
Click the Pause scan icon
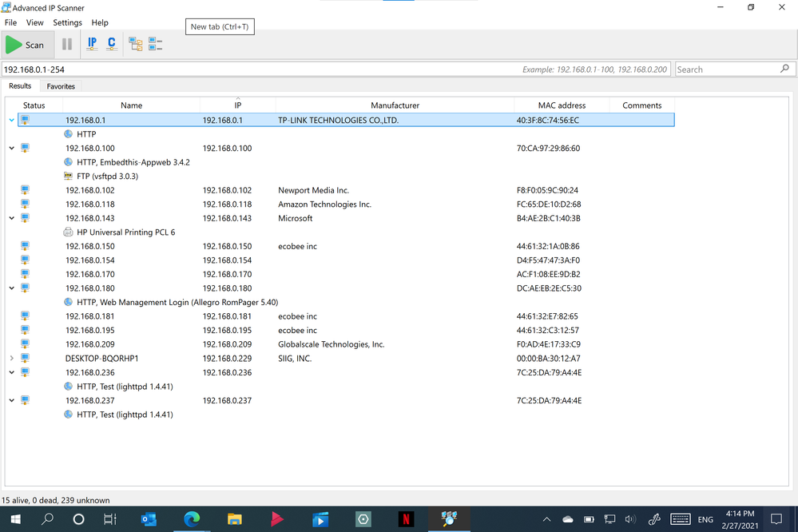[x=67, y=45]
